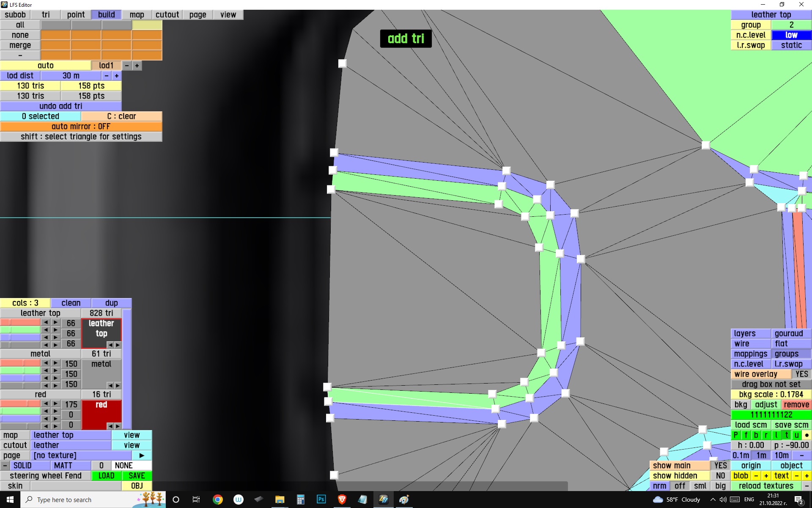The height and width of the screenshot is (508, 812).
Task: Toggle wire overlay YES button
Action: click(x=801, y=374)
